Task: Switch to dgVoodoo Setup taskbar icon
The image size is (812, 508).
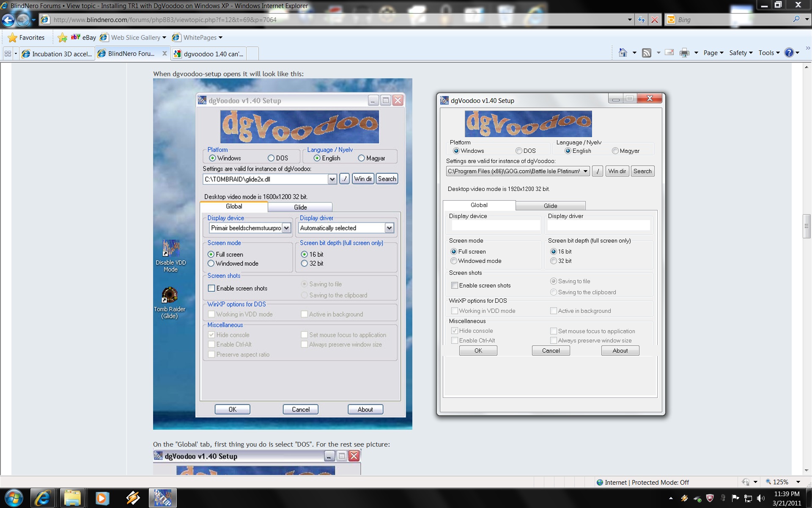Action: click(x=162, y=498)
